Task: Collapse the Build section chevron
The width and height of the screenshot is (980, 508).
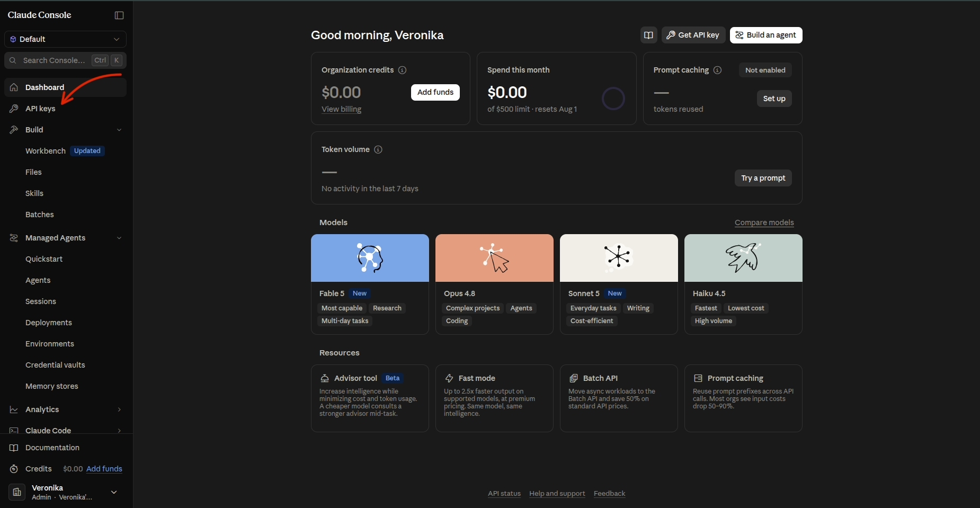Action: pyautogui.click(x=119, y=130)
